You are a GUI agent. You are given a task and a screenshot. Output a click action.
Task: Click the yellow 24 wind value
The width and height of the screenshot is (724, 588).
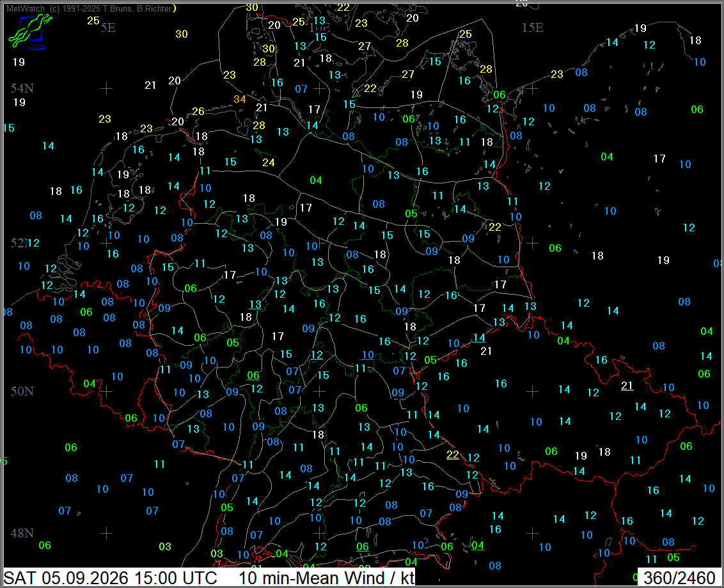(x=269, y=162)
